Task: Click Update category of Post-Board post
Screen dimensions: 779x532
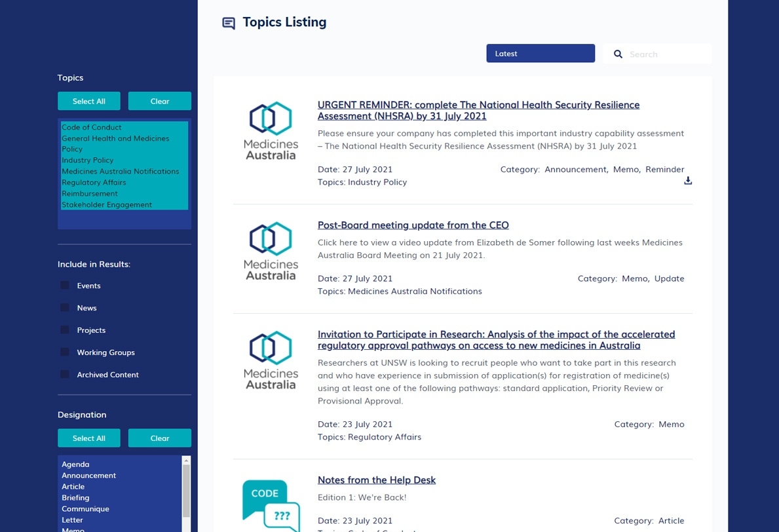Action: [669, 278]
